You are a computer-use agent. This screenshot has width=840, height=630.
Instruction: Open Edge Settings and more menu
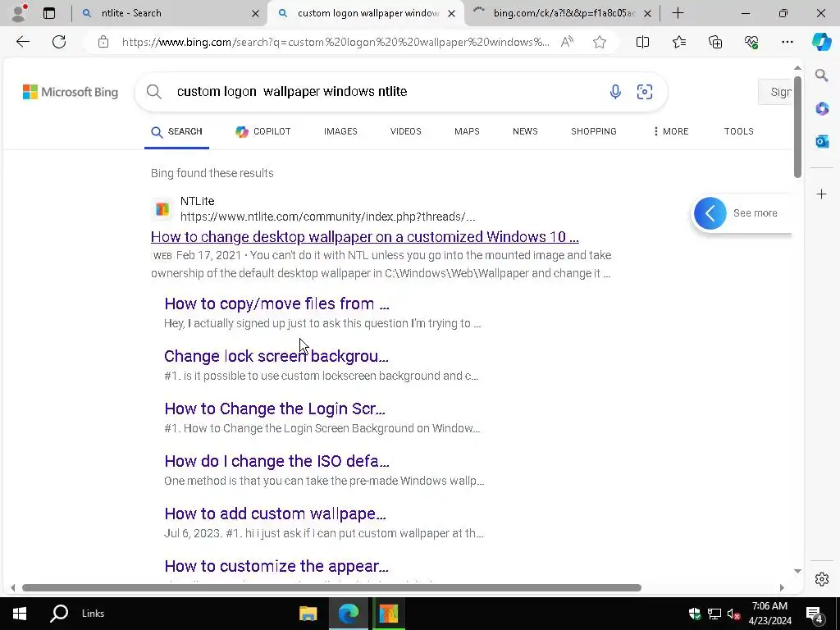[x=787, y=42]
